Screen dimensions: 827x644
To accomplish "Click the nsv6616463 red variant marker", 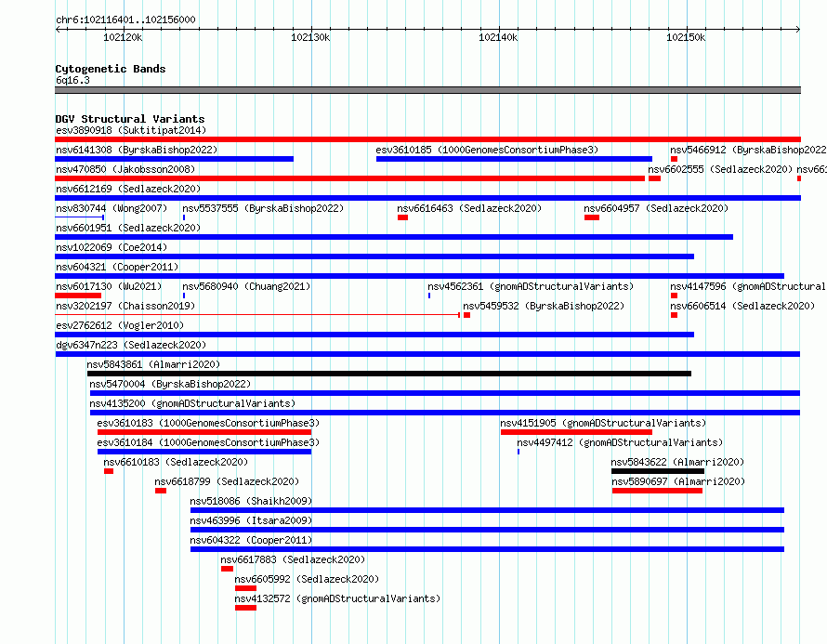I will point(403,217).
